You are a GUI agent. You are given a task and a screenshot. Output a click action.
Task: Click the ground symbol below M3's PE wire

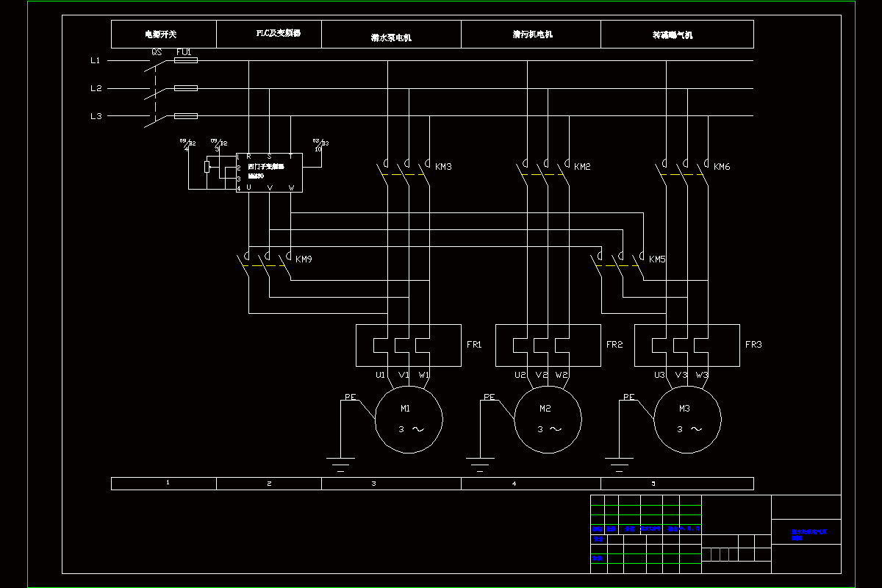tap(619, 463)
